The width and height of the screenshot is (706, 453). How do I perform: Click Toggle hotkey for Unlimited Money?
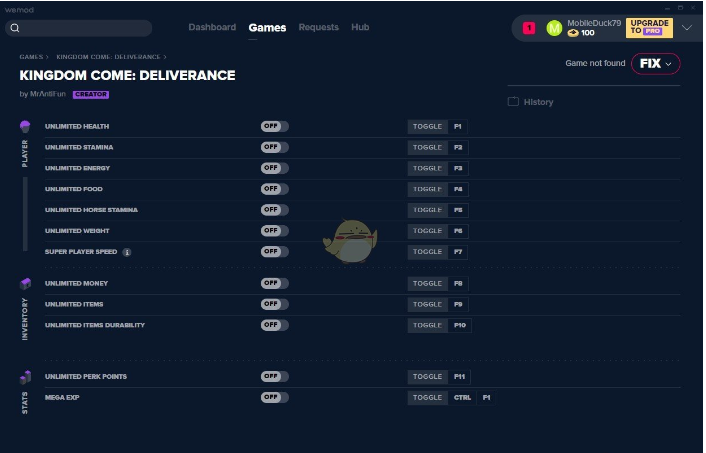[x=428, y=284]
